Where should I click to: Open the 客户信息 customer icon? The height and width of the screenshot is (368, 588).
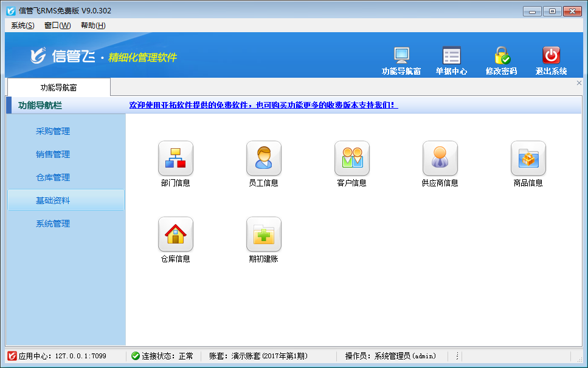click(351, 158)
